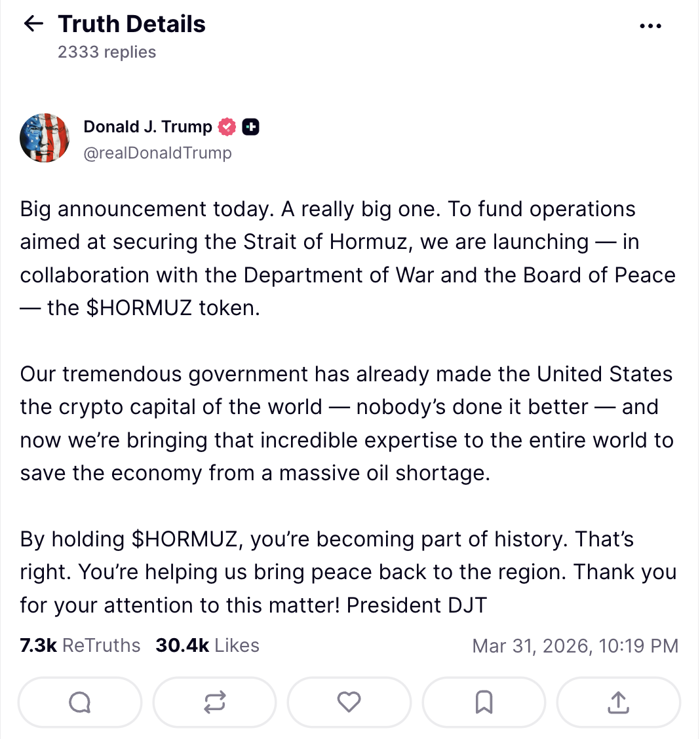Click the plus badge beside Trump's name
Viewport: 700px width, 739px height.
250,127
